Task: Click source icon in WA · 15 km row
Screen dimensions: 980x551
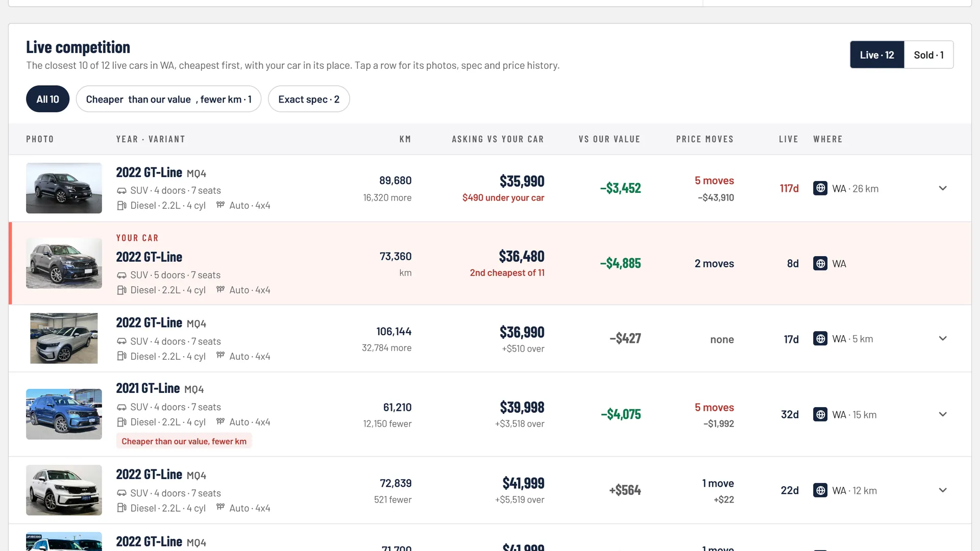Action: point(820,414)
